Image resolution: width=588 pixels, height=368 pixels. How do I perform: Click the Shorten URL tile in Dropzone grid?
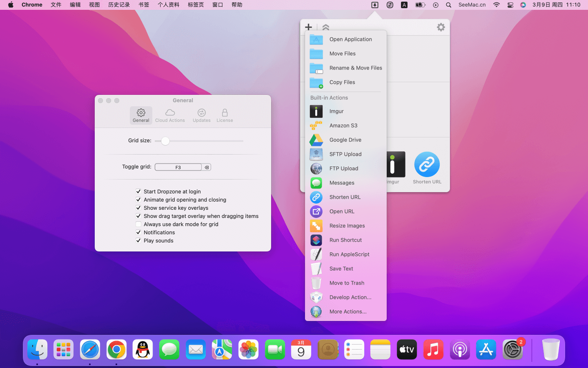[427, 168]
